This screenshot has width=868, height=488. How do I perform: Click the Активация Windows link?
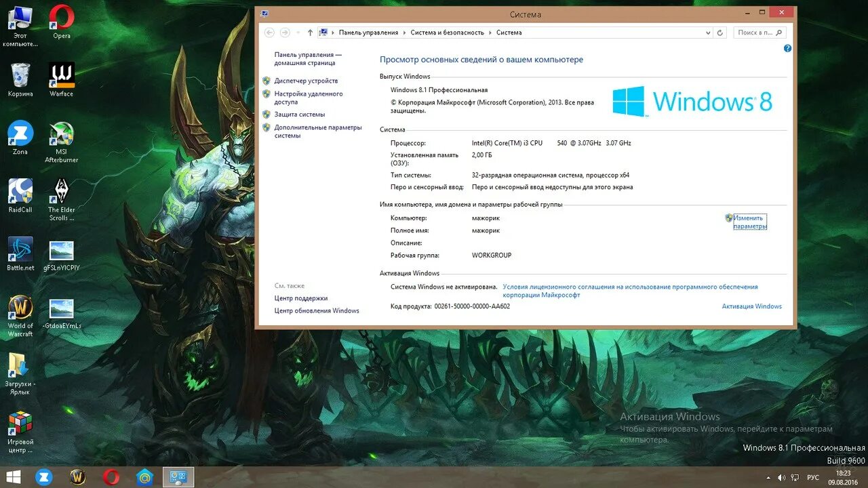(752, 306)
